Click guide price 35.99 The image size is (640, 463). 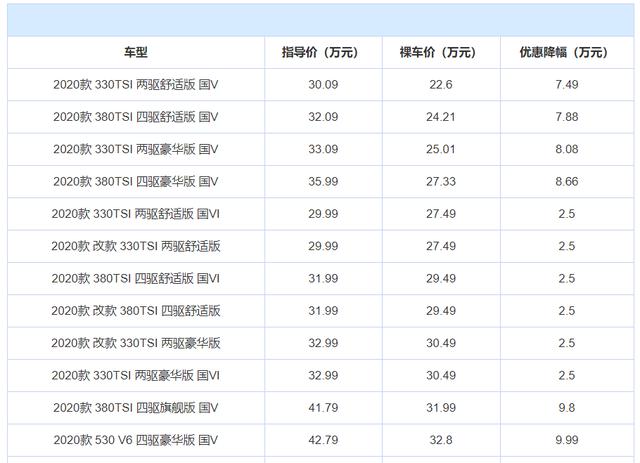pos(323,181)
